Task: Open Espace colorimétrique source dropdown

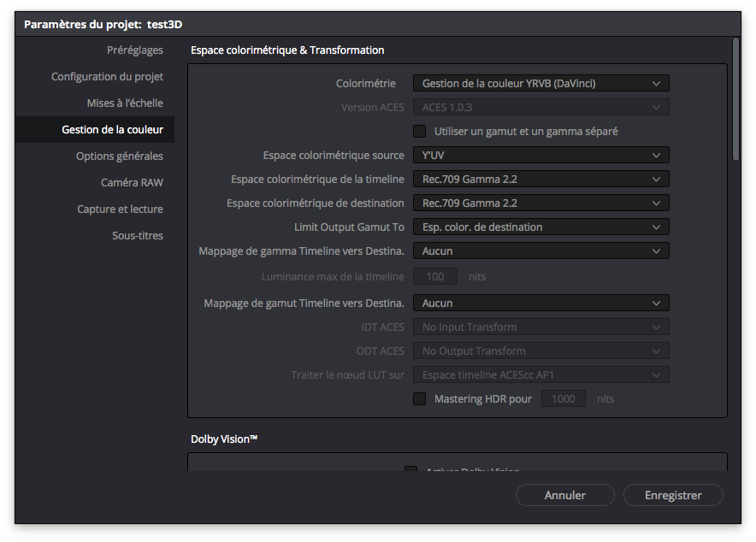Action: [541, 155]
